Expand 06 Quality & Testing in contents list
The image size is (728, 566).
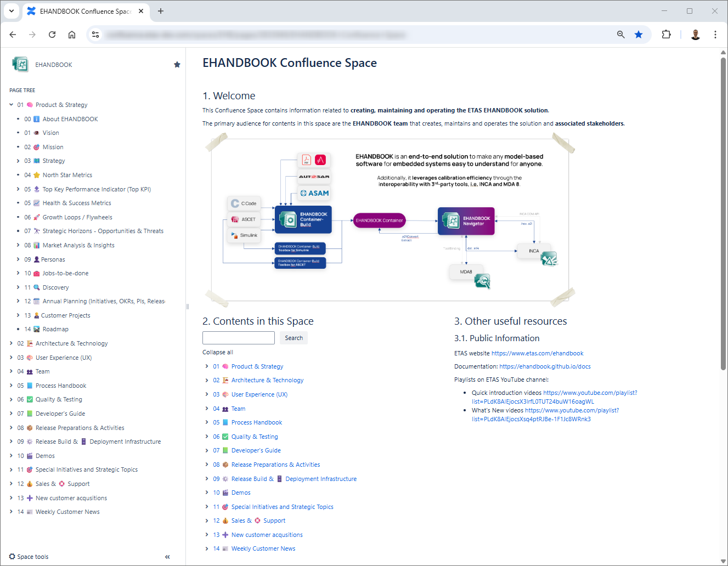[x=207, y=437]
